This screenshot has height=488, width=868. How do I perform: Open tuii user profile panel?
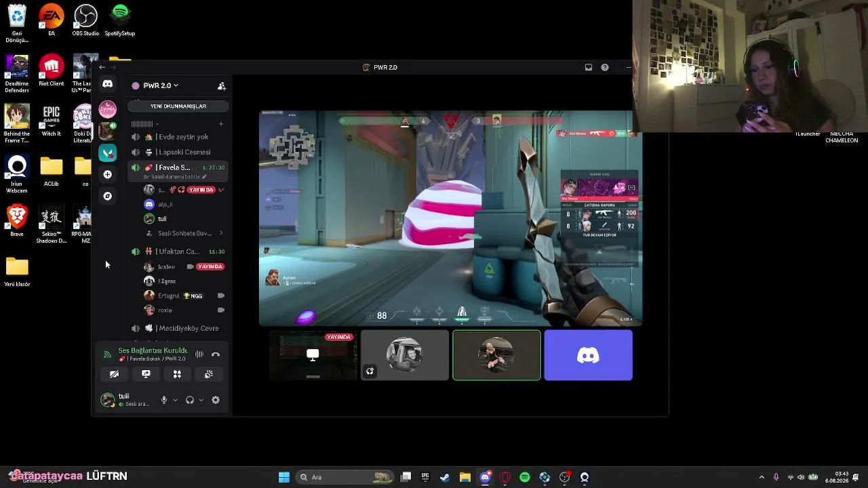coord(127,400)
